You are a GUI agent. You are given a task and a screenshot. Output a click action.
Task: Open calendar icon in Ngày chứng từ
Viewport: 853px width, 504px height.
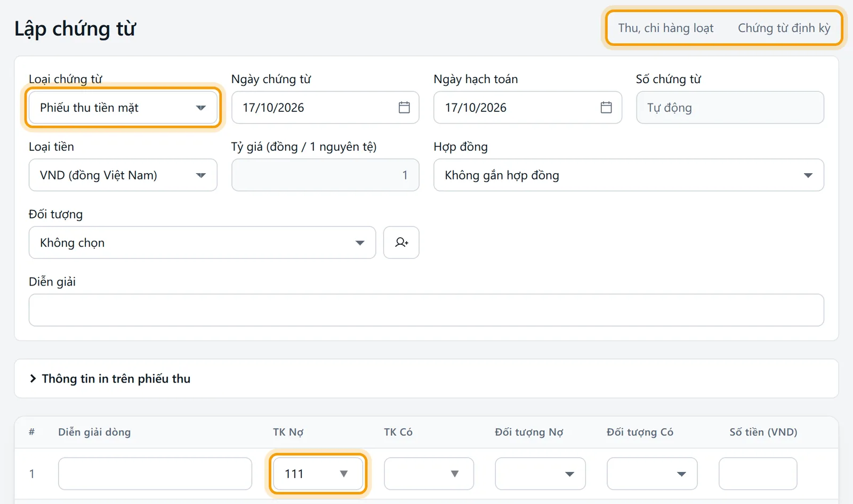click(404, 108)
